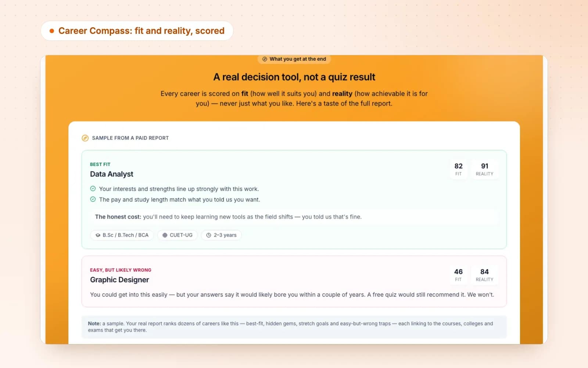Image resolution: width=588 pixels, height=368 pixels.
Task: Click the compass icon beside Sample From A Paid Report
Action: click(85, 138)
